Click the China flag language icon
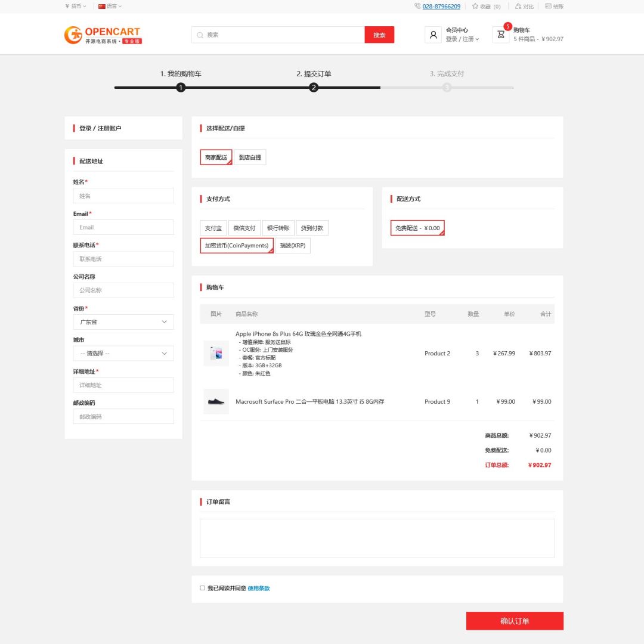 (x=102, y=6)
